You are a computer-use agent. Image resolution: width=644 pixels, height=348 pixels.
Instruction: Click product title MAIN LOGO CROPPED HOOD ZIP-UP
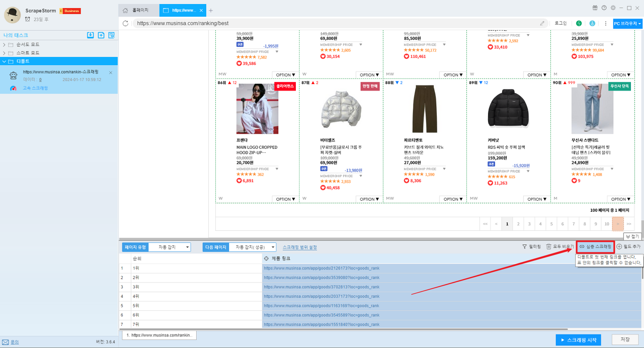pyautogui.click(x=257, y=150)
